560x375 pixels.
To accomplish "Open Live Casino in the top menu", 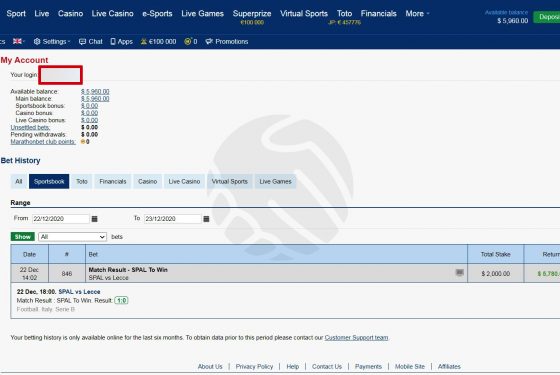I will pos(112,14).
